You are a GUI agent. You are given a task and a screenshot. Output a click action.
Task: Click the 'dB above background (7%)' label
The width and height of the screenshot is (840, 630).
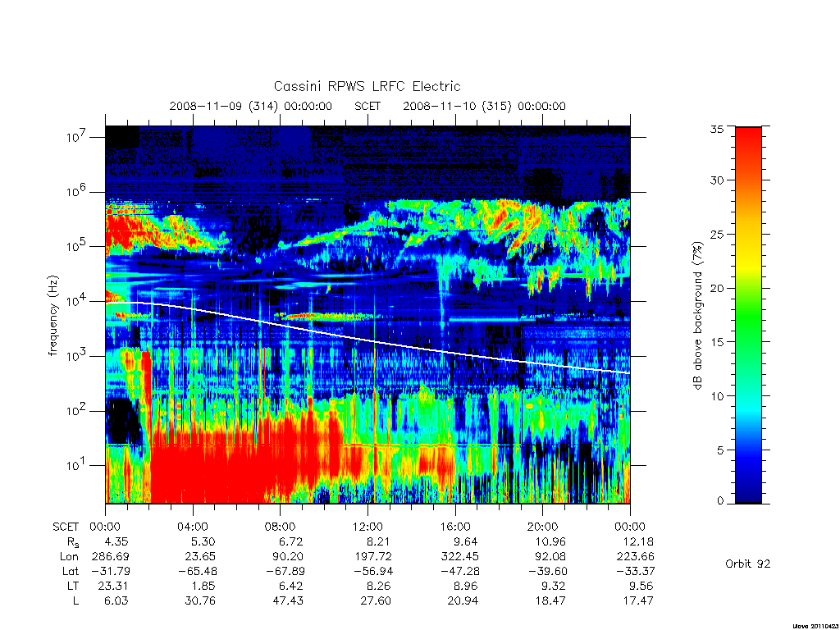click(x=697, y=316)
